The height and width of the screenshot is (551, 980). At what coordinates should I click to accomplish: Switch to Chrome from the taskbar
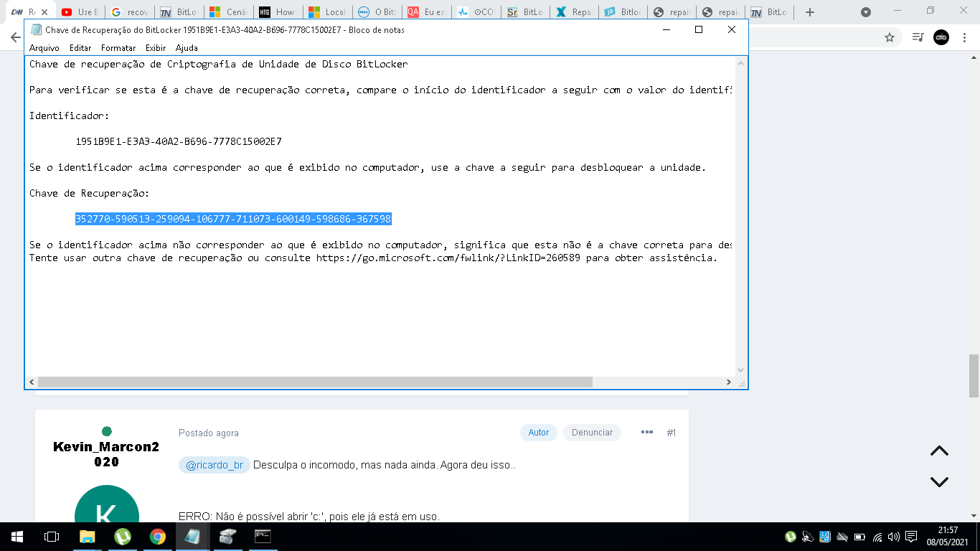coord(158,537)
